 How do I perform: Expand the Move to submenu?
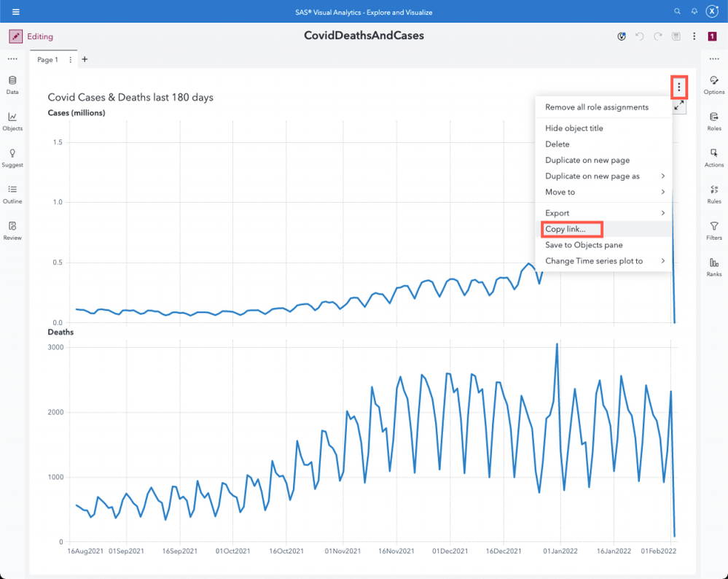pos(603,192)
